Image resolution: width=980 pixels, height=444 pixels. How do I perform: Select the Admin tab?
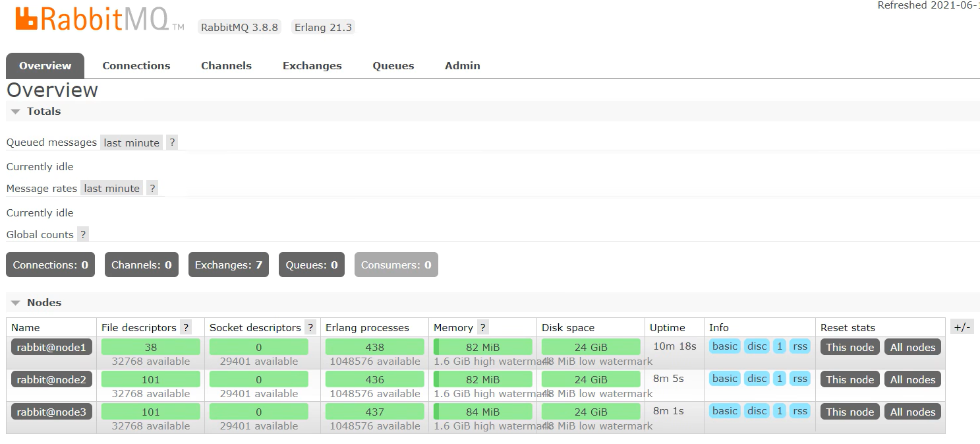pos(463,65)
